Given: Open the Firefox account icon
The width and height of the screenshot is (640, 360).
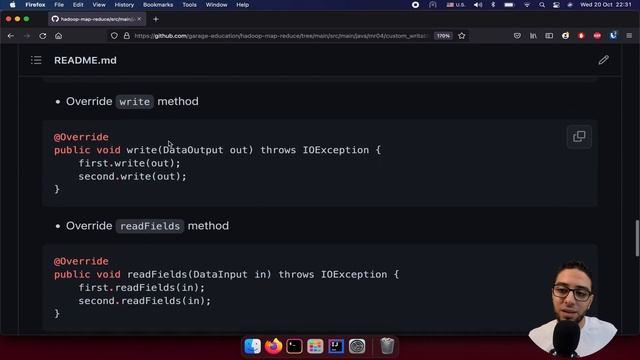Looking at the screenshot, I should click(x=565, y=36).
